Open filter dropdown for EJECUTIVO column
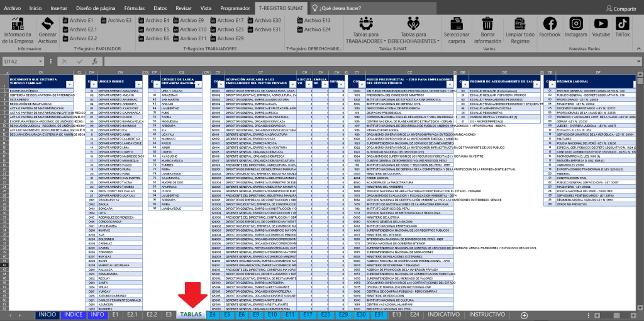 [308, 84]
